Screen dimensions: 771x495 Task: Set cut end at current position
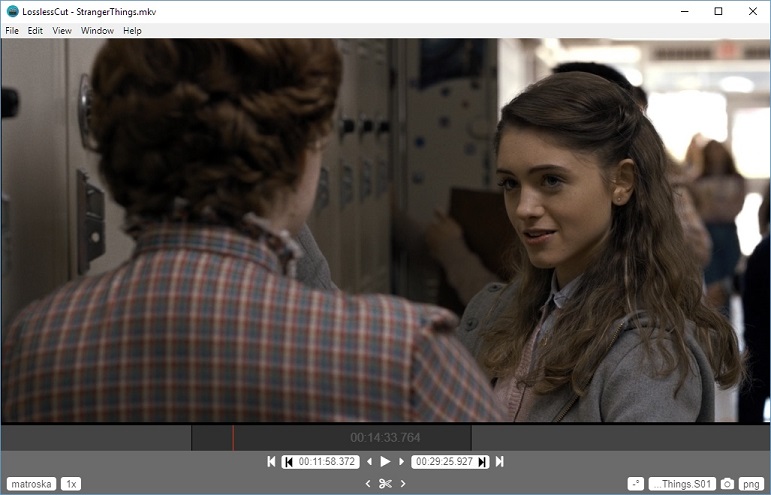482,462
